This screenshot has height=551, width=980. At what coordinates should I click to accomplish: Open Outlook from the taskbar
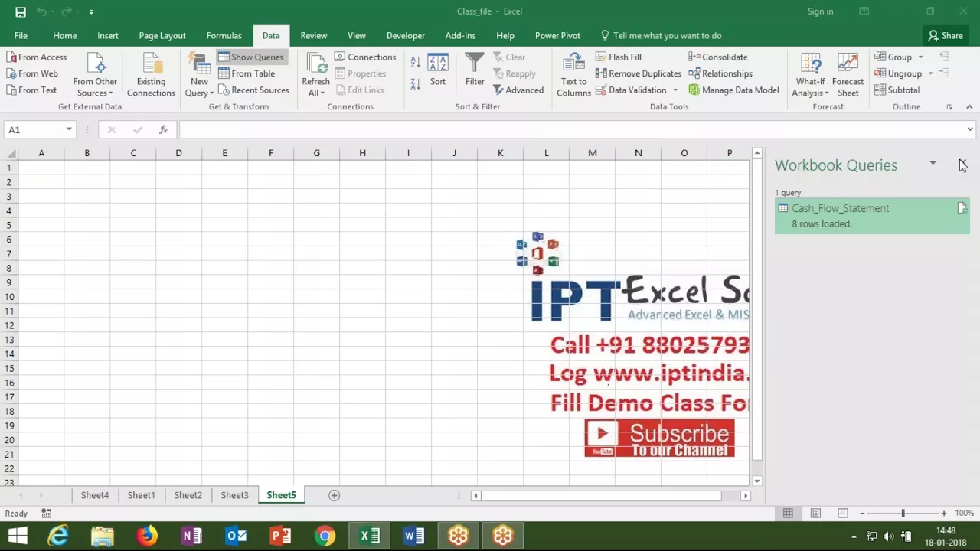coord(236,536)
